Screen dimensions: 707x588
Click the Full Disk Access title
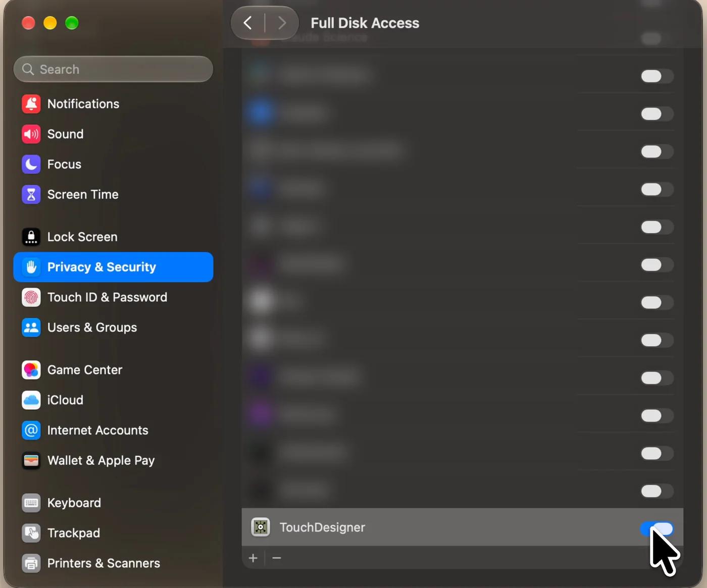tap(365, 23)
